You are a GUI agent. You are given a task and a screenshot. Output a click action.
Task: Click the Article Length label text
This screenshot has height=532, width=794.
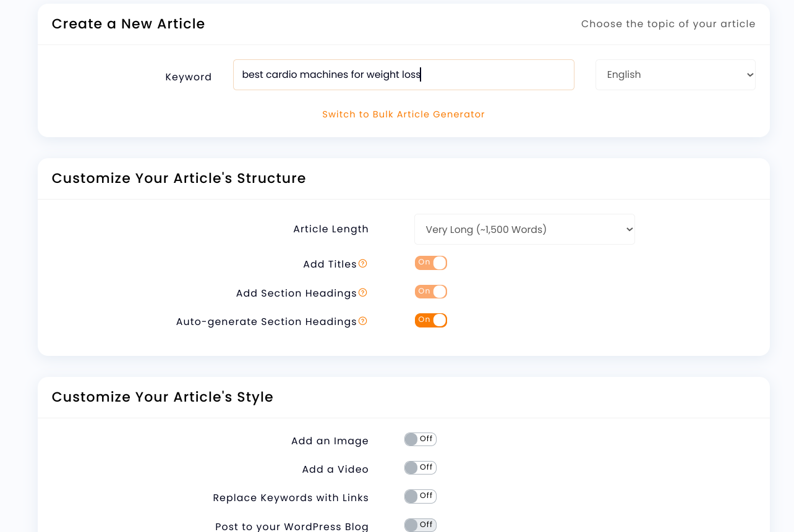(331, 229)
